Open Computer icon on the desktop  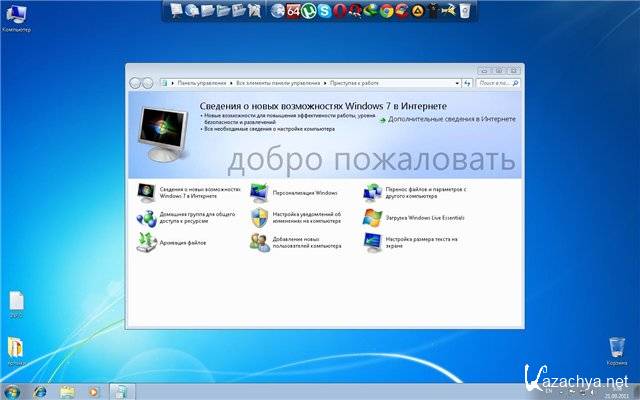coord(15,15)
